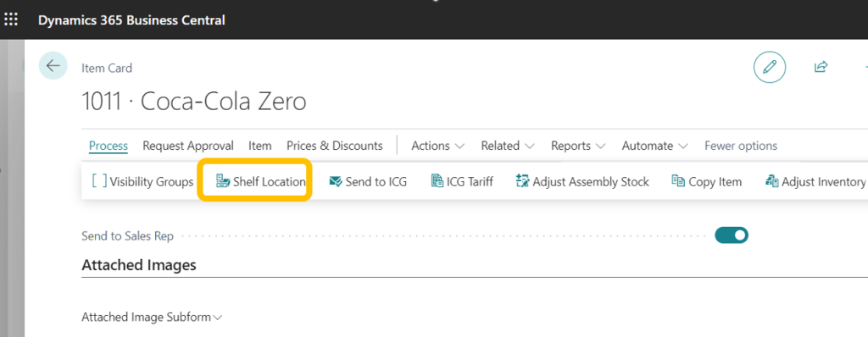Select the Item tab
The width and height of the screenshot is (868, 337).
(259, 146)
